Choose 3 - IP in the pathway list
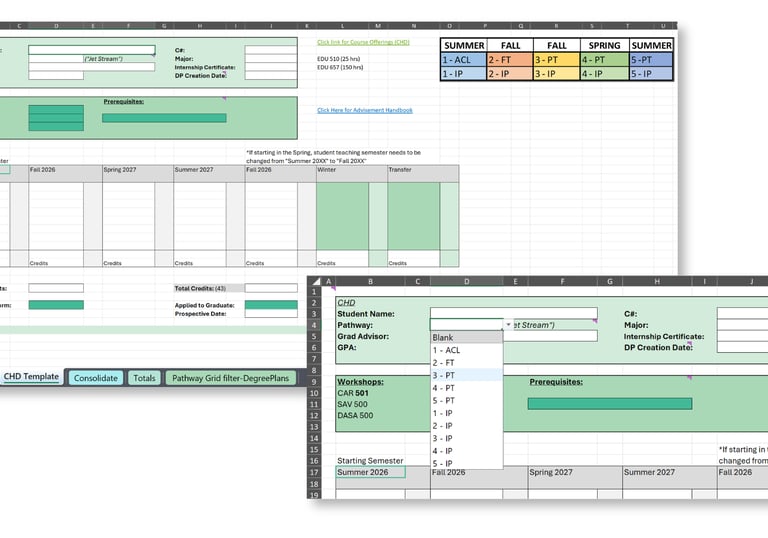The image size is (768, 538). [466, 439]
